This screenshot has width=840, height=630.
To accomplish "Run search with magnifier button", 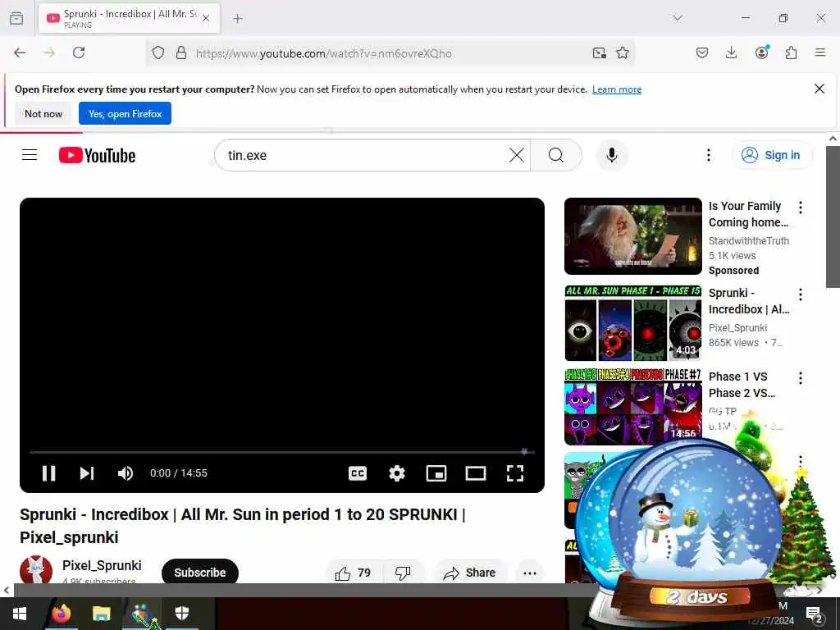I will pos(556,155).
